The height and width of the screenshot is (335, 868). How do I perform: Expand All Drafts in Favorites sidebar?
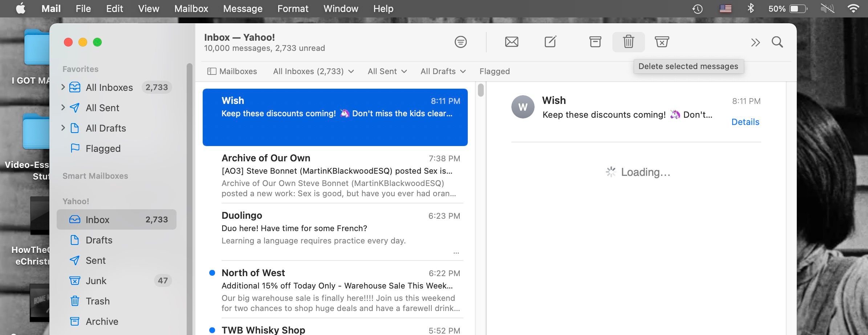point(63,128)
